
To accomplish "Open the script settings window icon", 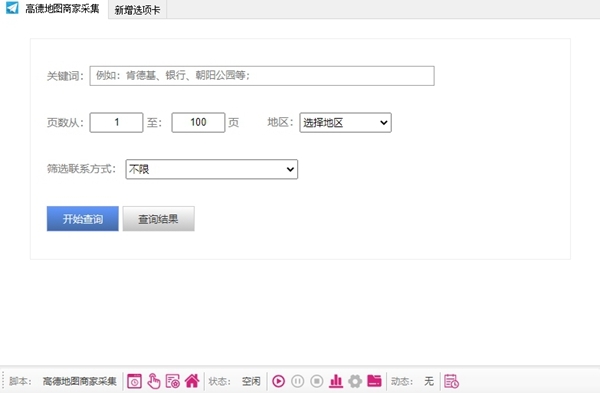I will [173, 381].
